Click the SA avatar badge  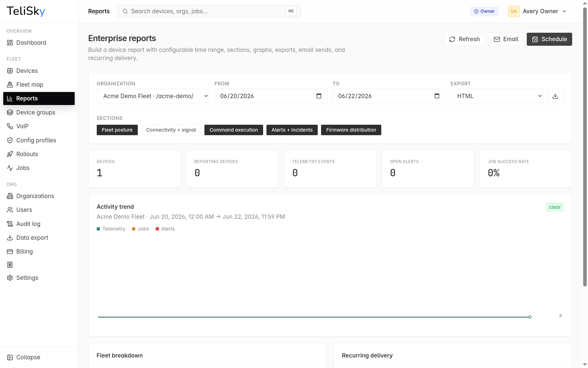pos(514,11)
